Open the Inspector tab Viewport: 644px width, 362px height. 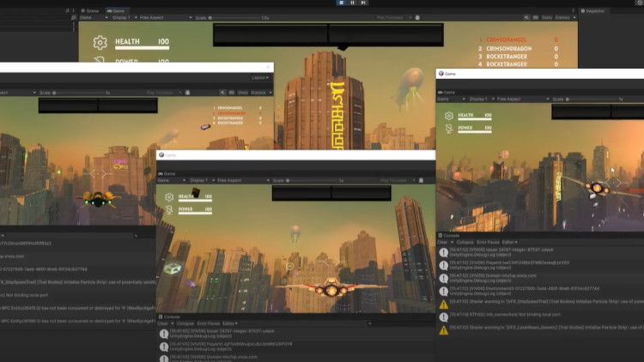[x=594, y=10]
